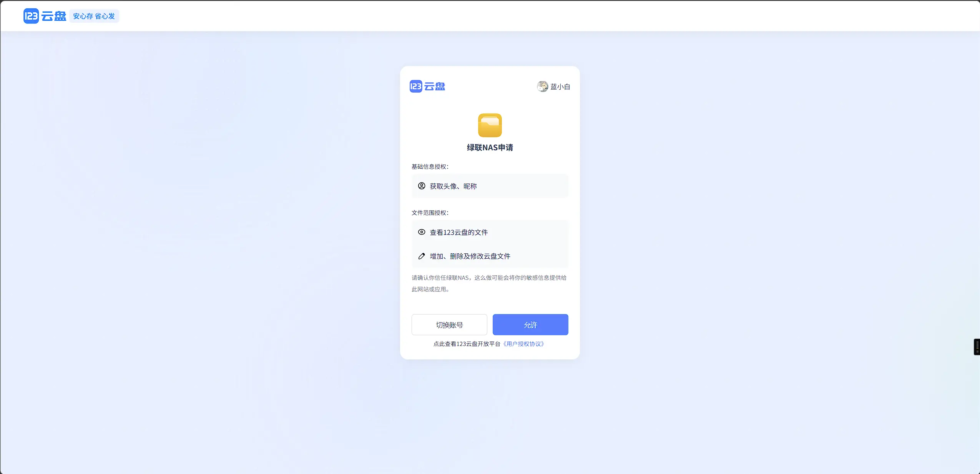This screenshot has width=980, height=474.
Task: Click the 文件范围授权 section label
Action: pos(430,213)
